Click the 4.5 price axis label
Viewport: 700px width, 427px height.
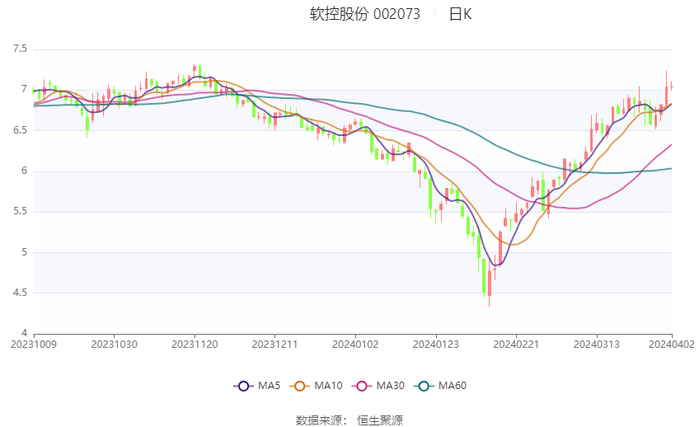(x=20, y=292)
